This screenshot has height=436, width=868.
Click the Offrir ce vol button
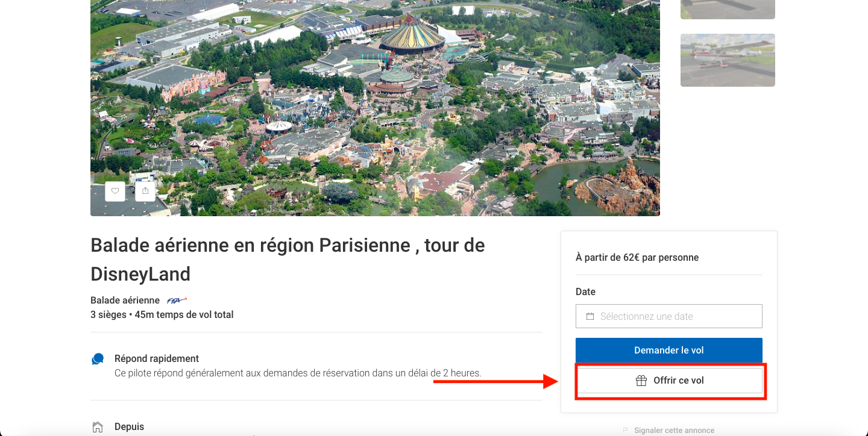tap(669, 381)
